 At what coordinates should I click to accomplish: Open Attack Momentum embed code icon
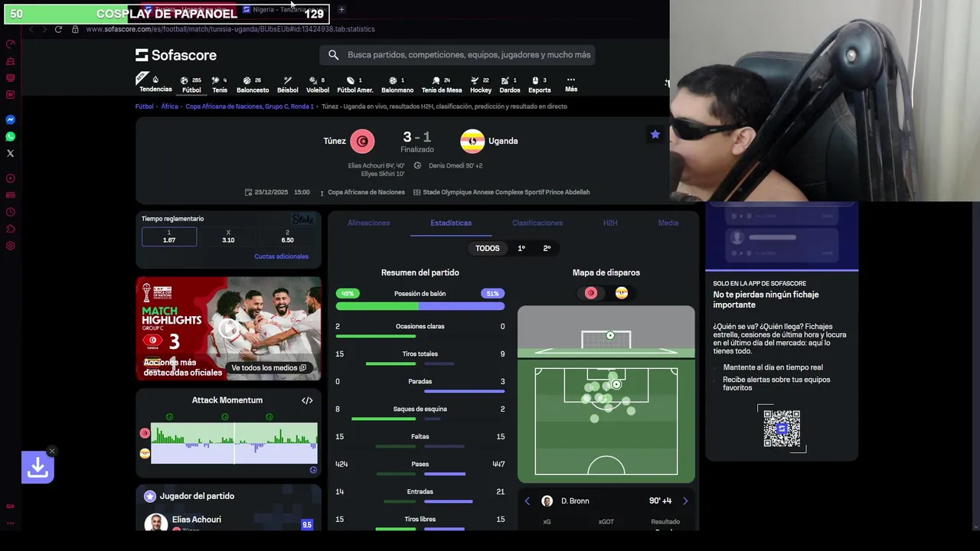(x=307, y=400)
